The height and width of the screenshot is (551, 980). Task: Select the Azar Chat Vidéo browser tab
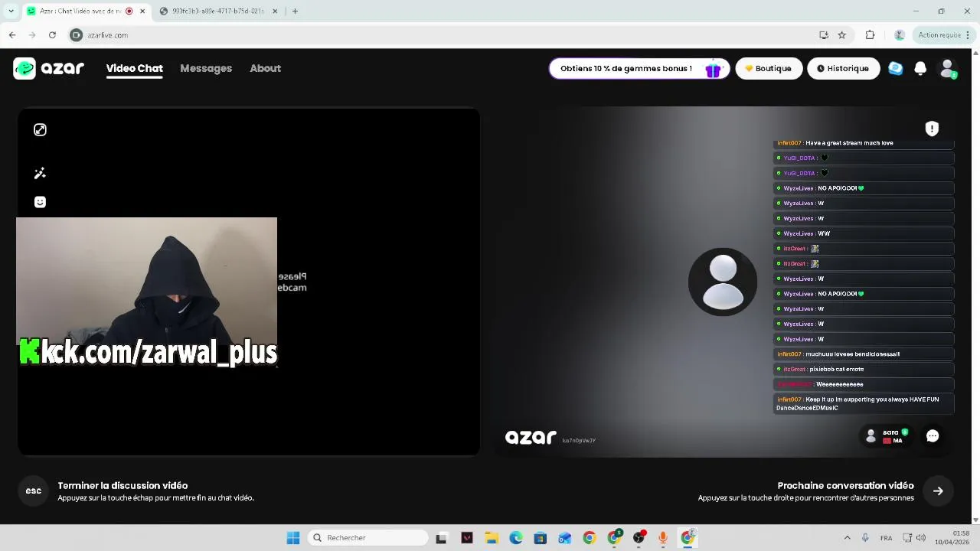[80, 11]
